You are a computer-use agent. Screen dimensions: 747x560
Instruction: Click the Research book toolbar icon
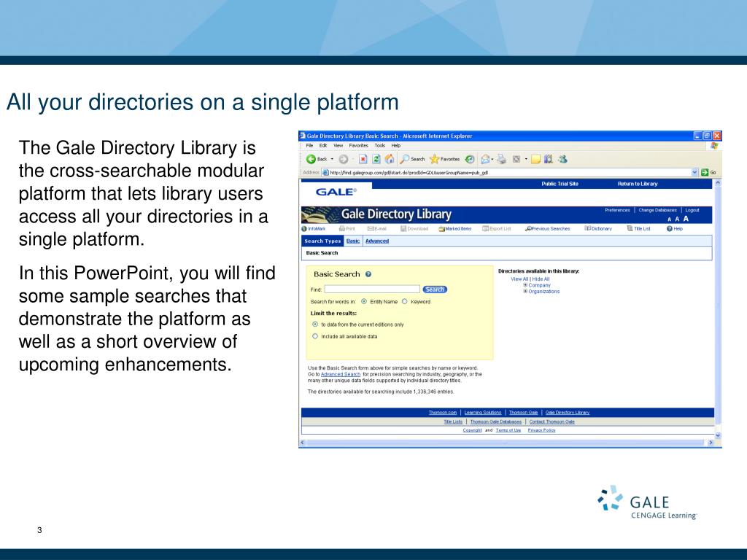549,159
